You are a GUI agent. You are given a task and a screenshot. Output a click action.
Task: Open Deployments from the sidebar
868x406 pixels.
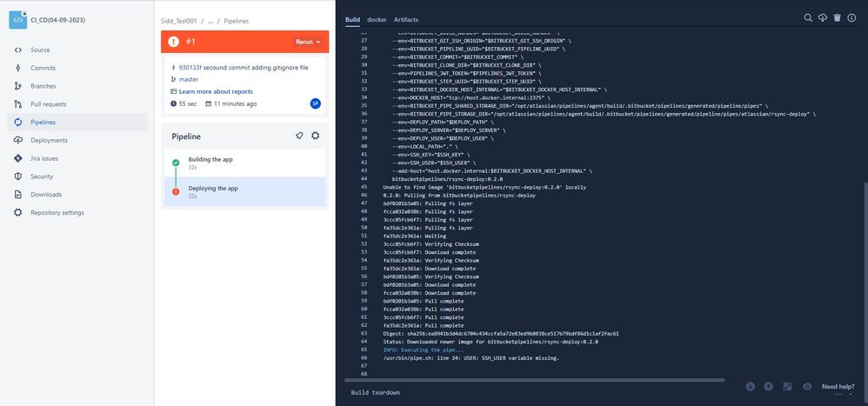tap(49, 141)
